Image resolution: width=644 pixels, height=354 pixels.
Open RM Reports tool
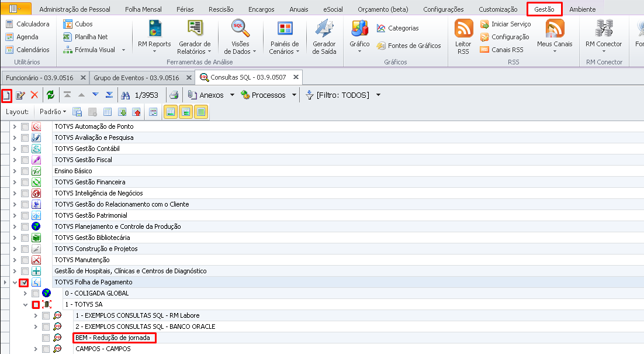tap(154, 36)
